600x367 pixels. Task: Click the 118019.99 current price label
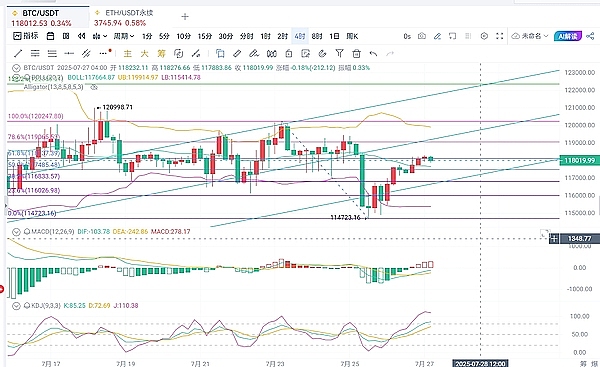579,160
